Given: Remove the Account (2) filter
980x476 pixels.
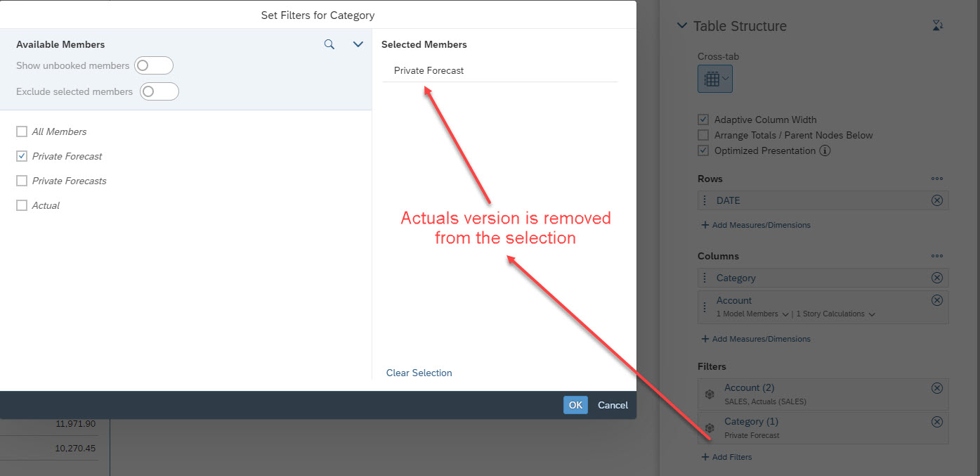Looking at the screenshot, I should 936,387.
